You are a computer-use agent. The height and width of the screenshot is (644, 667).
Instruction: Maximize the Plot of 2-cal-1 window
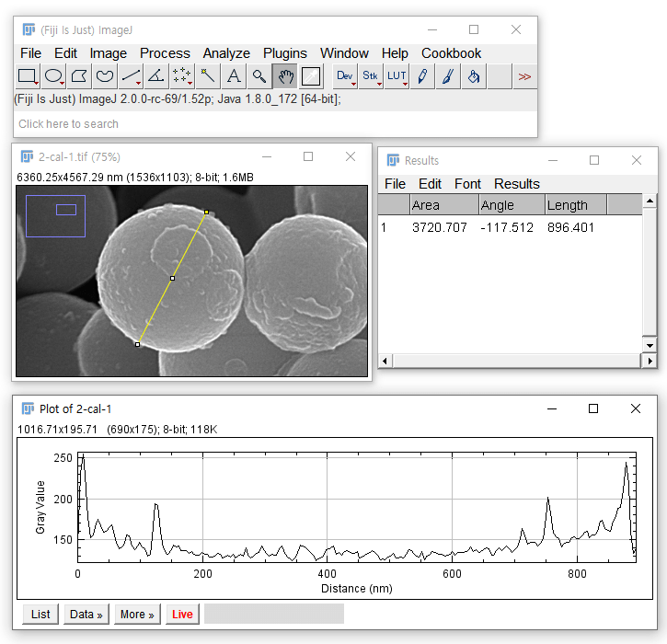(x=593, y=408)
